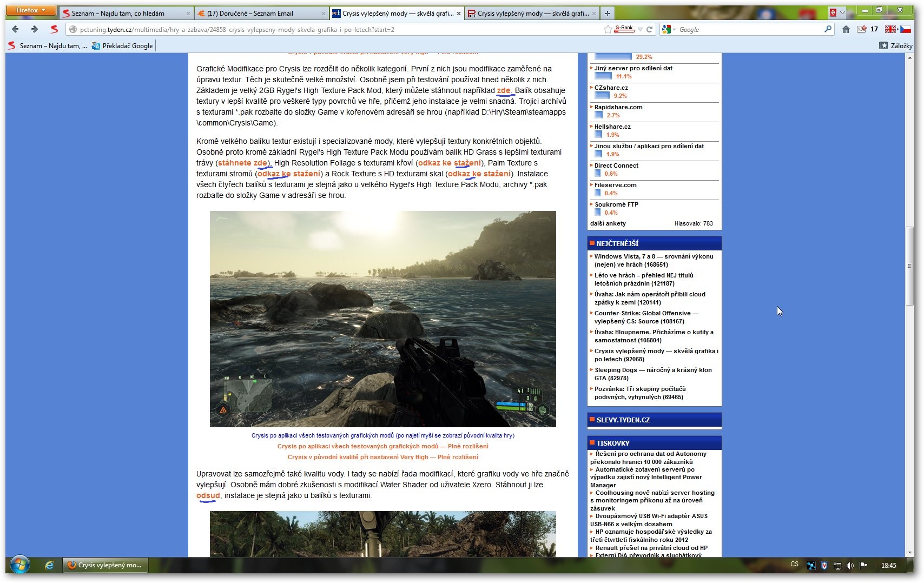Screen dimensions: 924x583
Task: Click the 'stáhnete zde' HD Grass link
Action: click(243, 163)
